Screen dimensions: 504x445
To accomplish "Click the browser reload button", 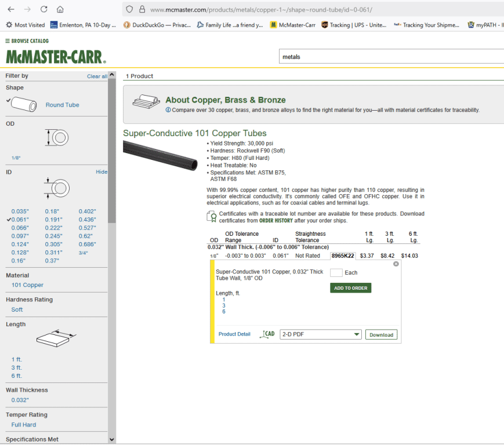I will (44, 9).
